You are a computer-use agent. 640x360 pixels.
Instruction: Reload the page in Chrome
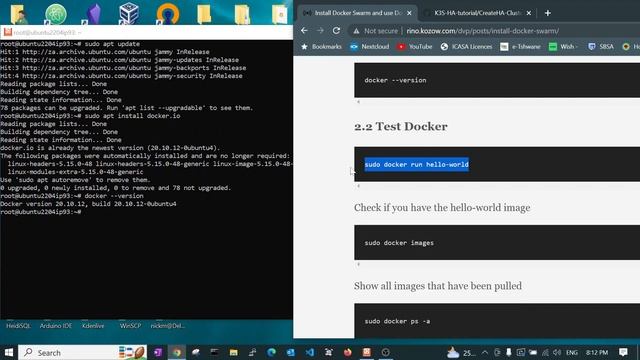(336, 31)
